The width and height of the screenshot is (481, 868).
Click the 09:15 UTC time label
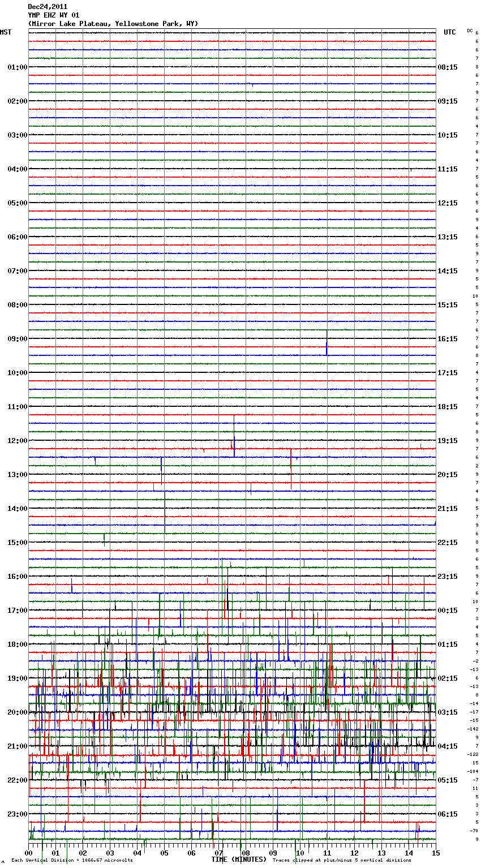pyautogui.click(x=448, y=101)
